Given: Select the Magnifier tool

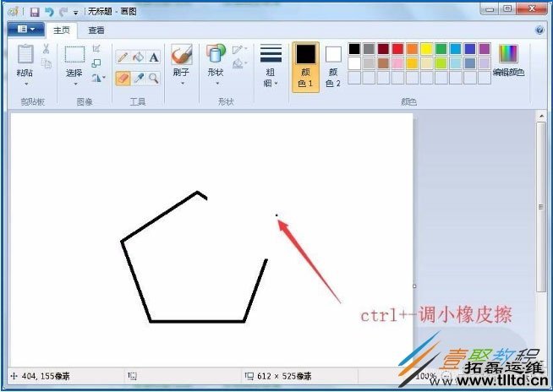Looking at the screenshot, I should tap(153, 79).
